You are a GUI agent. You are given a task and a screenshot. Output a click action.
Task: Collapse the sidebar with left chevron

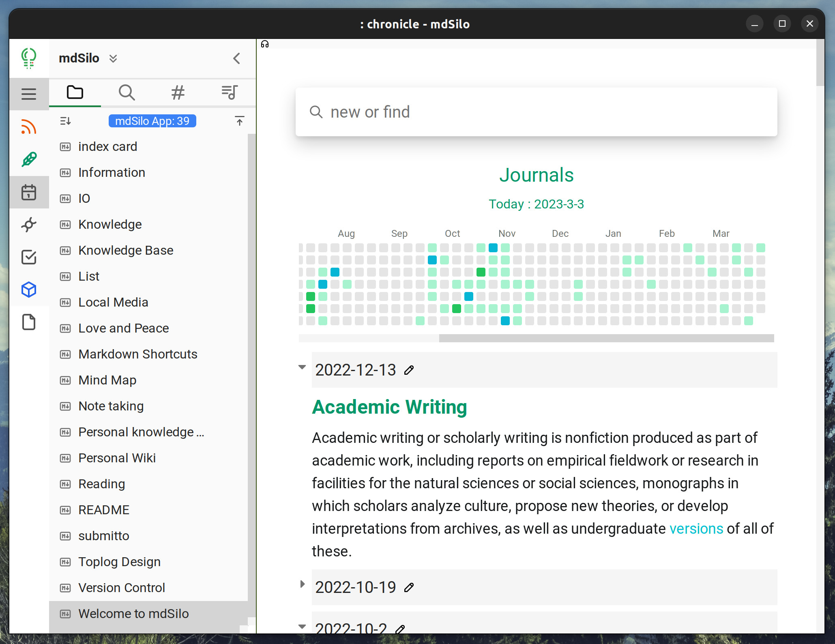tap(237, 58)
